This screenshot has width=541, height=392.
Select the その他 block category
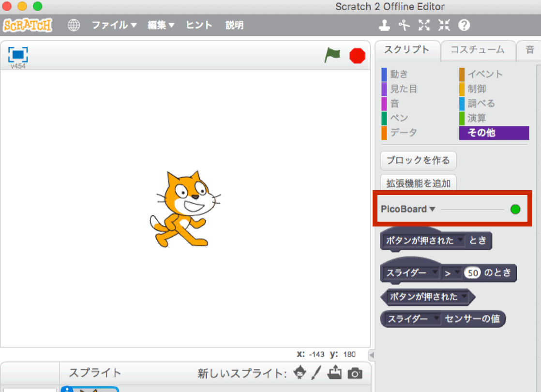[494, 133]
